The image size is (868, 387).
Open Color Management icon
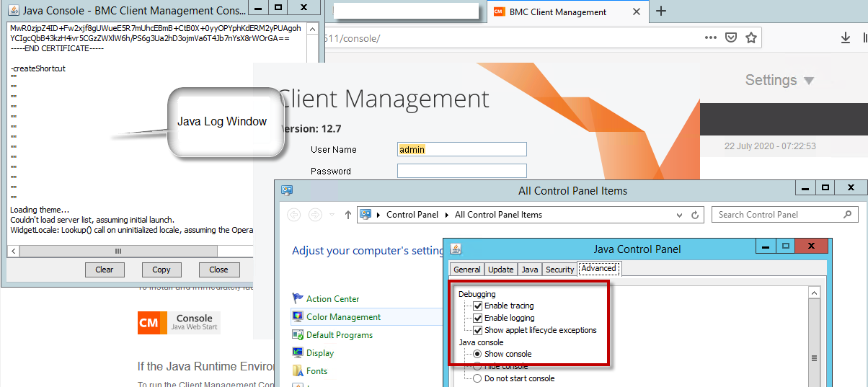pos(298,316)
